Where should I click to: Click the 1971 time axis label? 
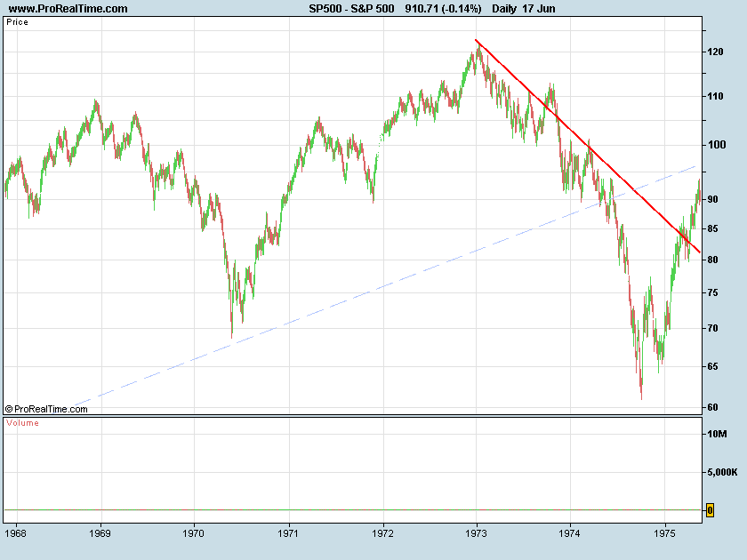[x=288, y=533]
